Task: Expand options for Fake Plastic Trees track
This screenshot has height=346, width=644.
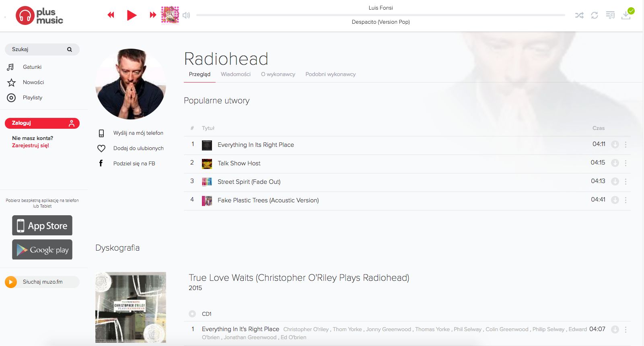Action: (625, 200)
